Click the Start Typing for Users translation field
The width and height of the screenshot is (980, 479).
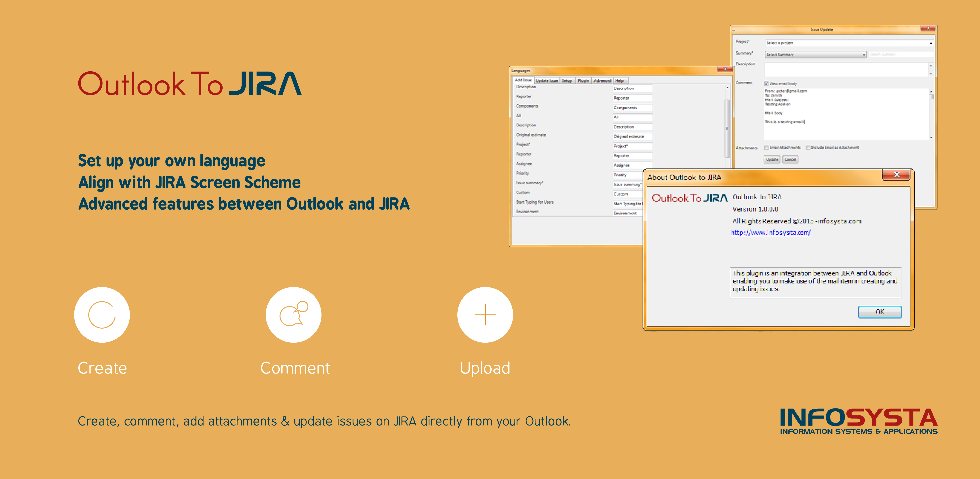[x=628, y=204]
